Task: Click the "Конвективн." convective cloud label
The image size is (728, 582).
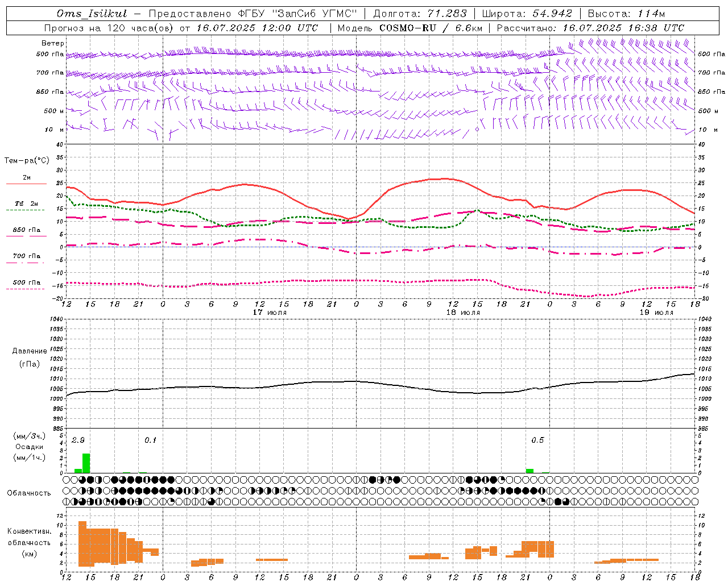Action: 29,531
